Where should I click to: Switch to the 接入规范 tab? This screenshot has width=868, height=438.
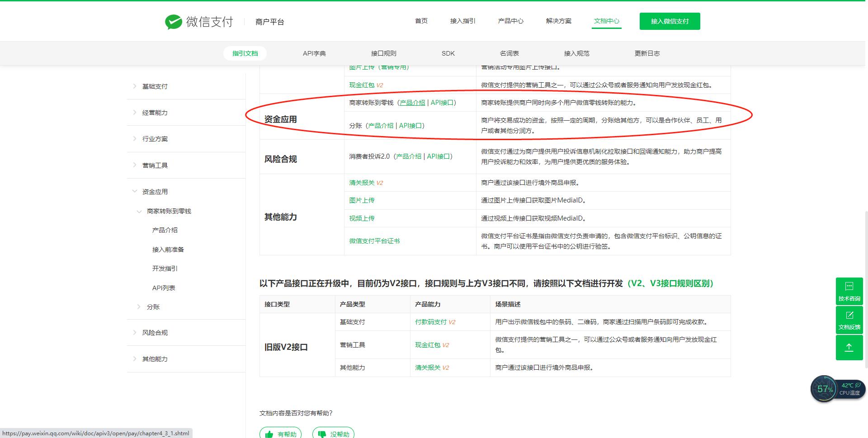[x=577, y=53]
